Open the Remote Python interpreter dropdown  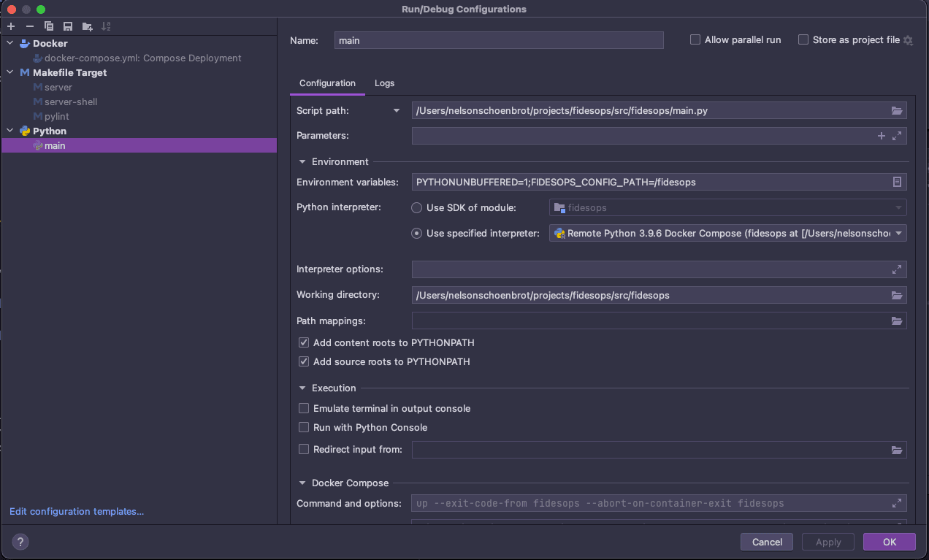(x=728, y=234)
